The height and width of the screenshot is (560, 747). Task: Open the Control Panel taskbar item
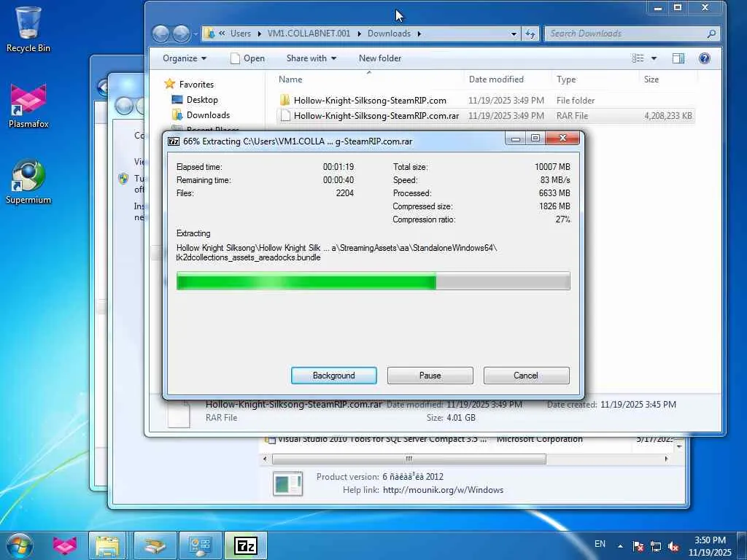[x=200, y=545]
